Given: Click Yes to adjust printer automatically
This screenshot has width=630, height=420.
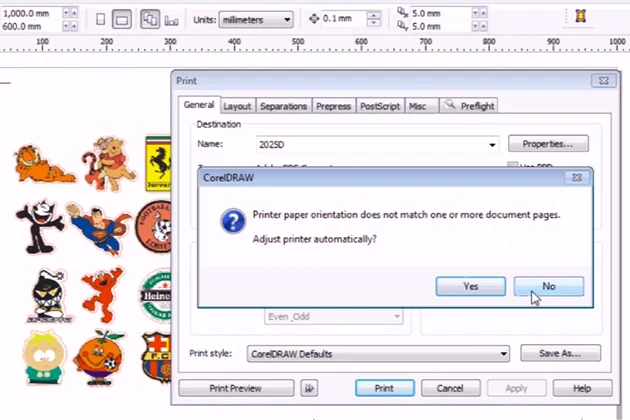Looking at the screenshot, I should (x=470, y=286).
